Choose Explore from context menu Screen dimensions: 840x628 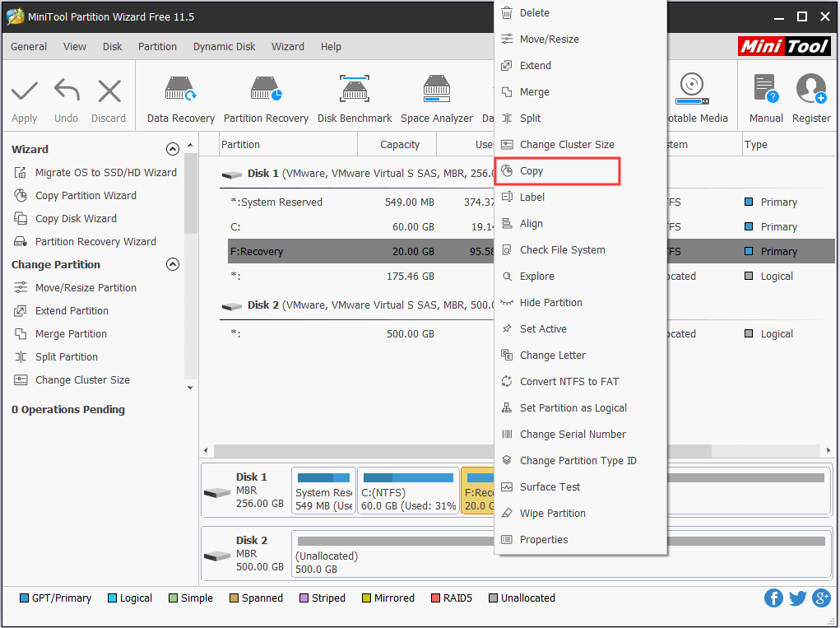580,276
